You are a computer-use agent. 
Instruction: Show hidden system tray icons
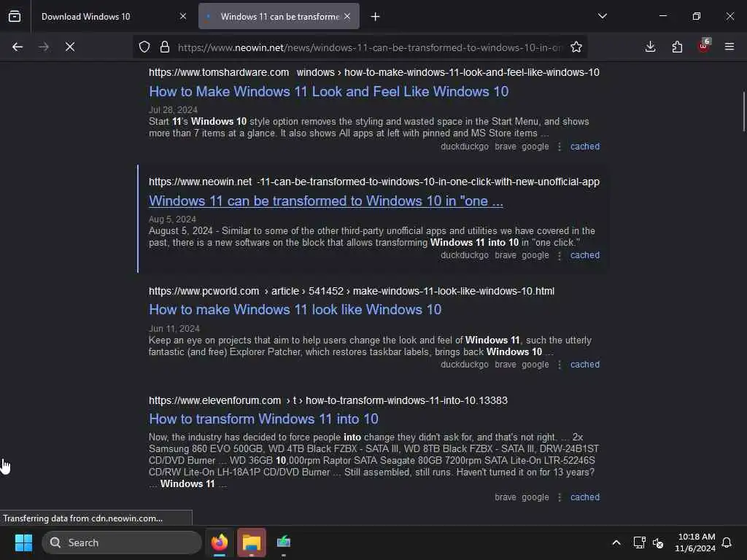[x=616, y=542]
